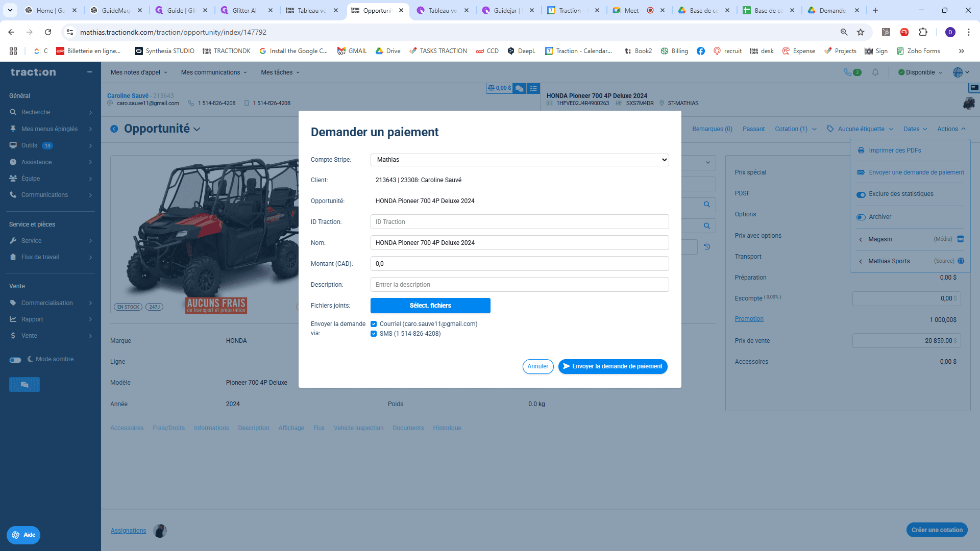Screen dimensions: 980x551
Task: Open the Facebook bookmark icon
Action: (701, 51)
